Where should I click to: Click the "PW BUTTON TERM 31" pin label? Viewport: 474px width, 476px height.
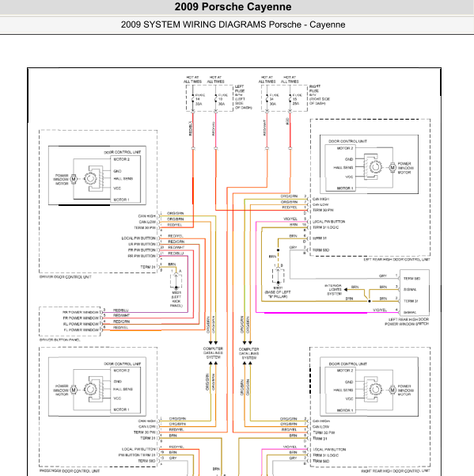137,455
